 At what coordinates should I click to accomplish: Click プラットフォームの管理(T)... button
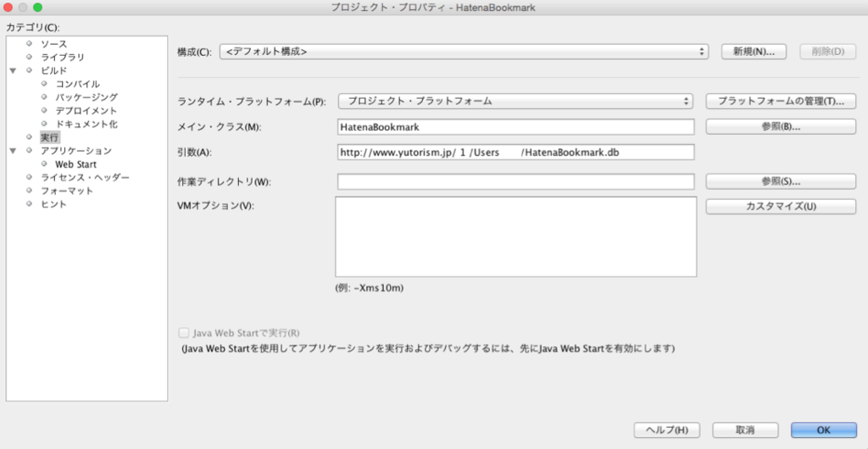tap(781, 101)
